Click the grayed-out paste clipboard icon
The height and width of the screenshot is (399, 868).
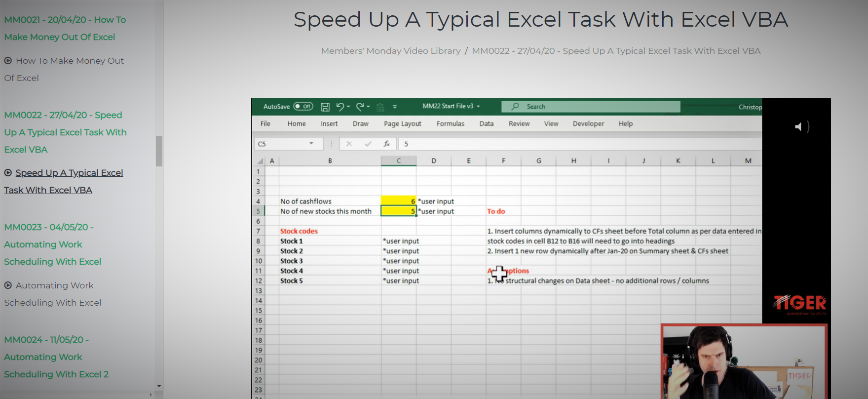380,107
